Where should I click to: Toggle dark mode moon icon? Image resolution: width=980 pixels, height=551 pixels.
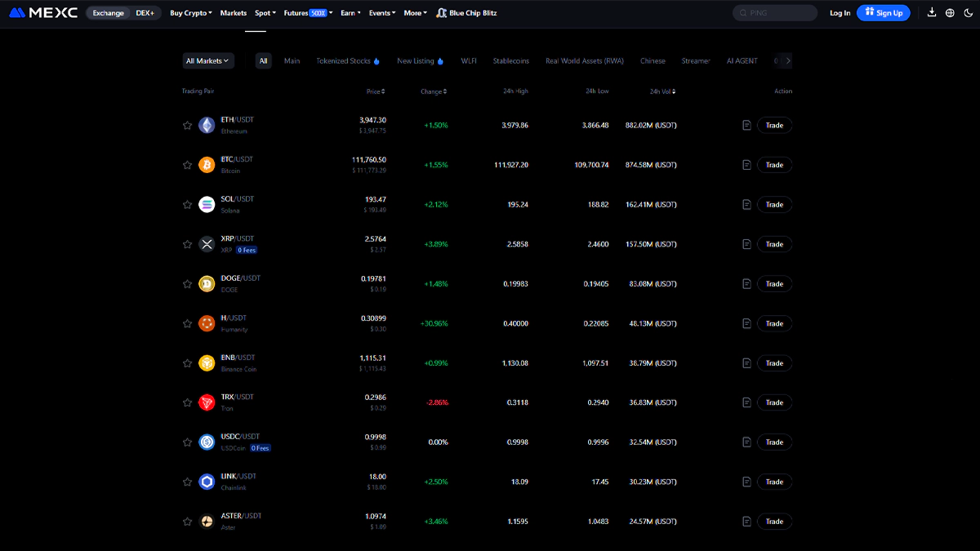967,13
